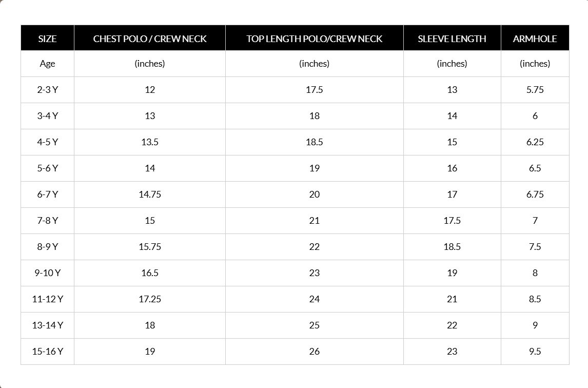The height and width of the screenshot is (388, 588).
Task: Click the 5-6 Y size label
Action: 47,168
